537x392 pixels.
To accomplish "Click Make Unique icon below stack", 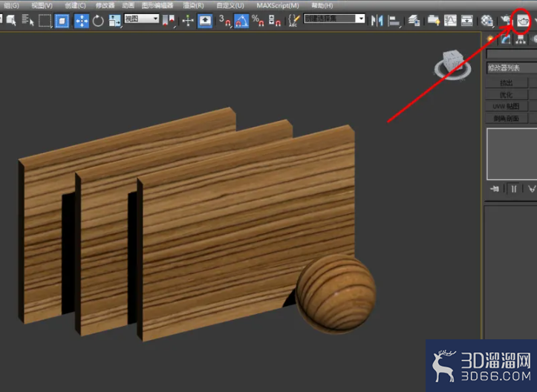I will 532,189.
